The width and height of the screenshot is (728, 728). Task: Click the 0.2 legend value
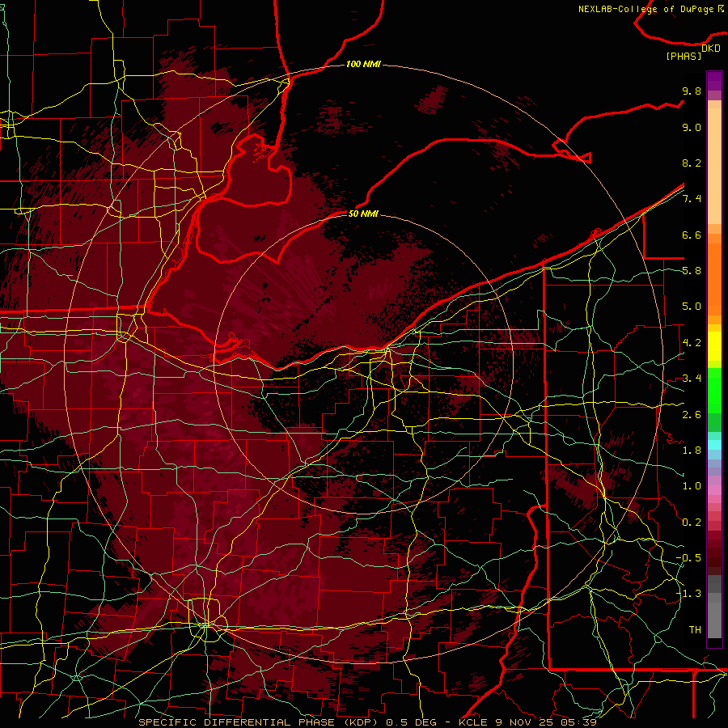692,523
